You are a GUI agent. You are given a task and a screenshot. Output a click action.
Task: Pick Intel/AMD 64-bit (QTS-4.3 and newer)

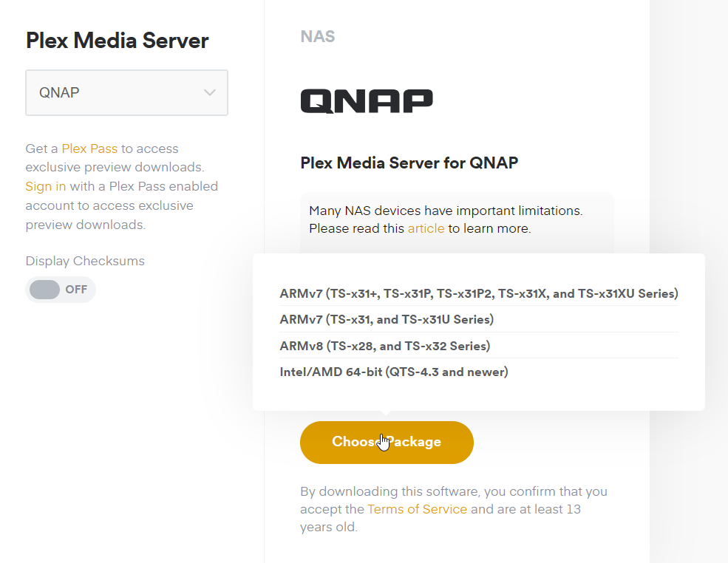[393, 372]
